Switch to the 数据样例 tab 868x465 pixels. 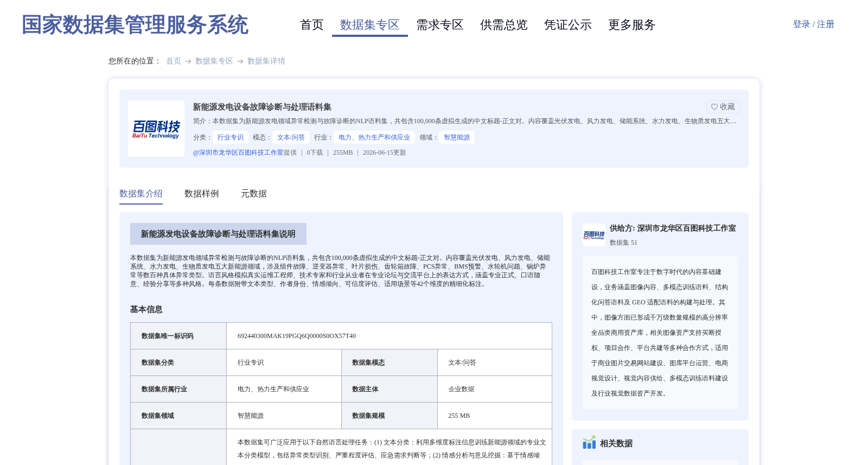tap(202, 194)
